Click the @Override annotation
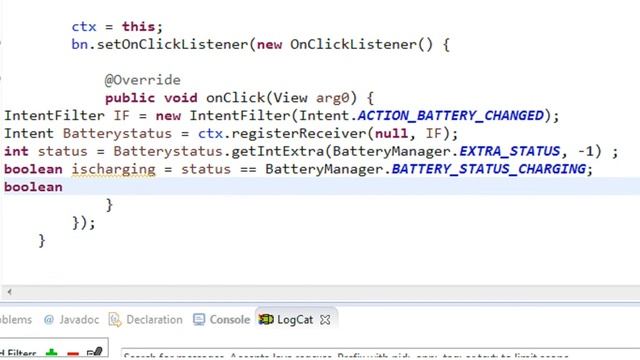The width and height of the screenshot is (640, 360). pyautogui.click(x=142, y=80)
